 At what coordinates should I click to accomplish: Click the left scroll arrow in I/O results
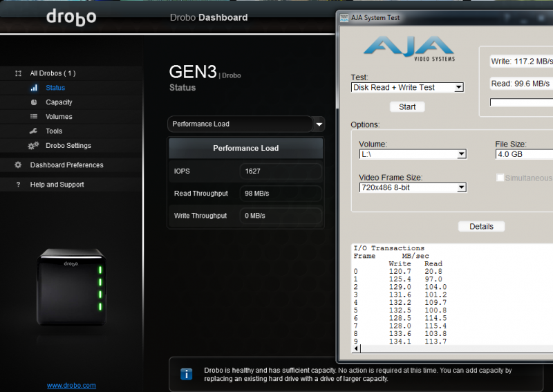click(x=356, y=348)
